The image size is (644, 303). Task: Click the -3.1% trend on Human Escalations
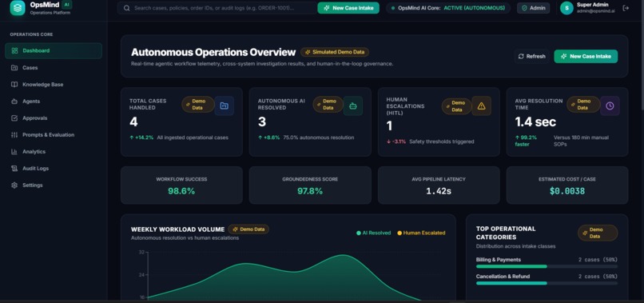click(396, 142)
